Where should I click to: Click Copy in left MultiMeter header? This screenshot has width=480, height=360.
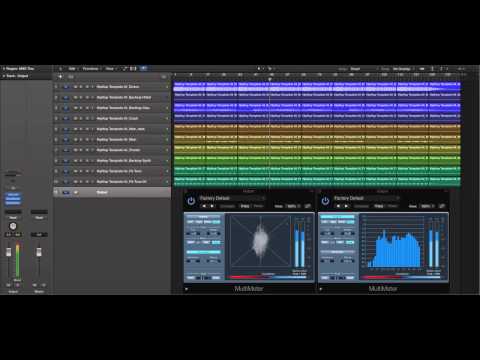[245, 206]
